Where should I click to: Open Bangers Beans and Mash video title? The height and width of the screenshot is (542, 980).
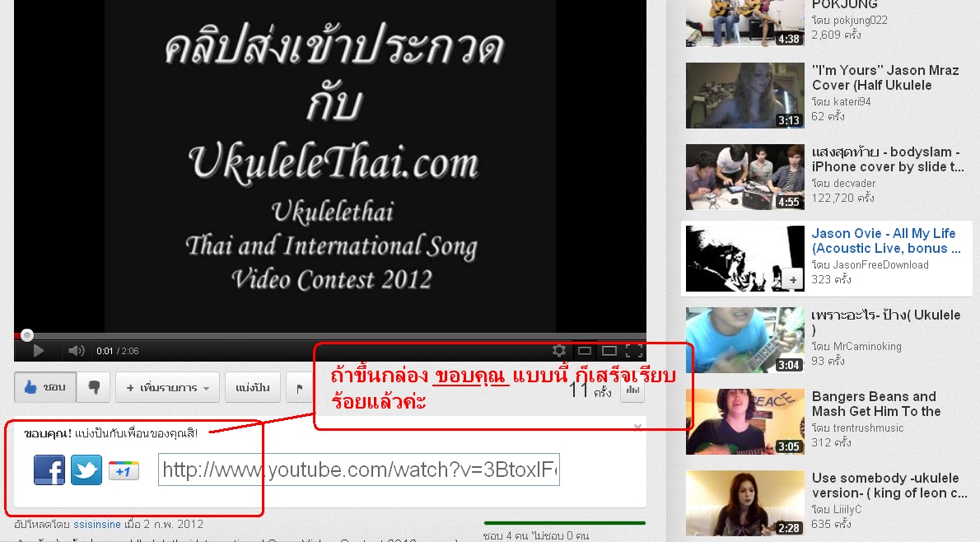pyautogui.click(x=875, y=404)
